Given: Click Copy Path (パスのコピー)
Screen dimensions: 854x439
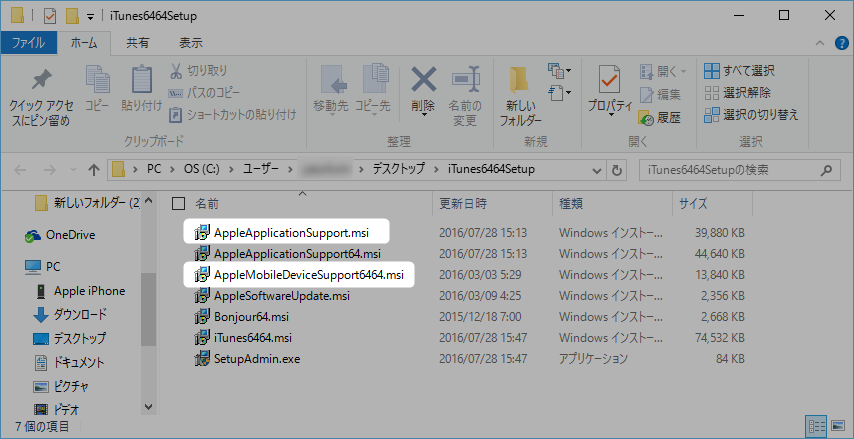Looking at the screenshot, I should point(204,92).
